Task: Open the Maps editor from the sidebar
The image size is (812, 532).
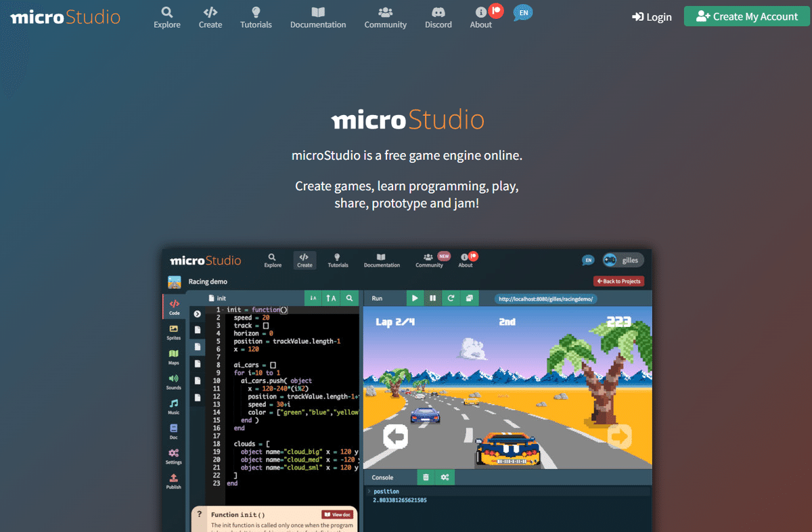Action: (x=174, y=357)
